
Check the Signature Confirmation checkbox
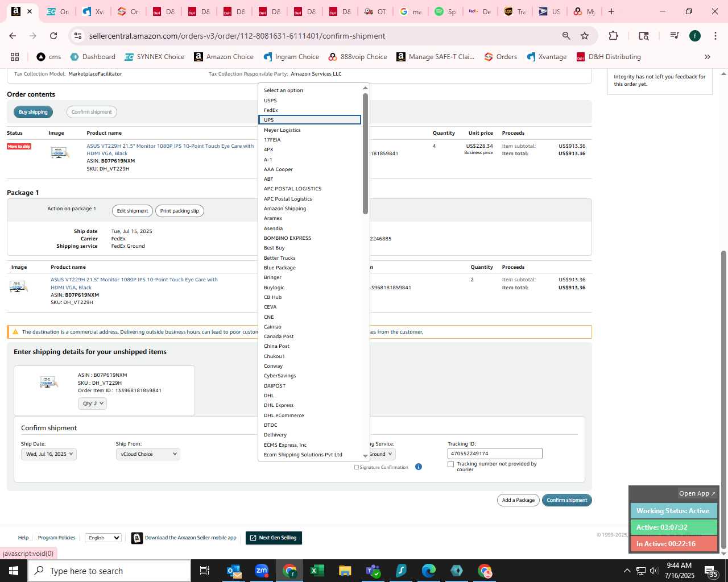coord(357,467)
